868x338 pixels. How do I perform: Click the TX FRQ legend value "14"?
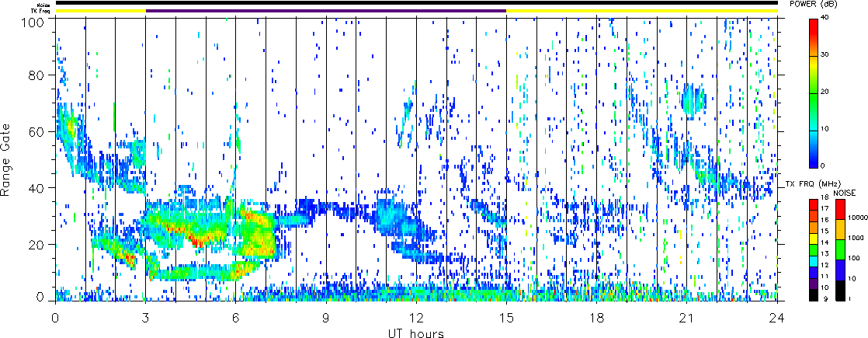point(825,242)
